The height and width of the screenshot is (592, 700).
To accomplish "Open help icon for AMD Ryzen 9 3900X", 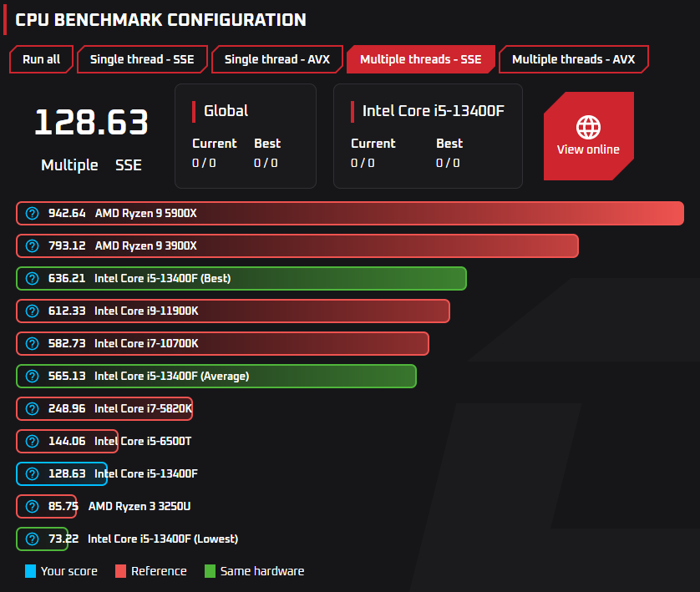I will [x=32, y=245].
